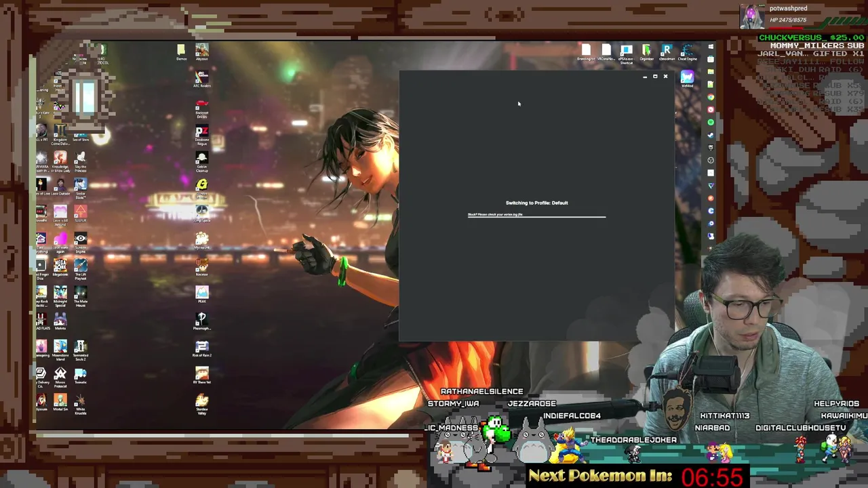
Task: Open Steam from the taskbar
Action: point(711,135)
